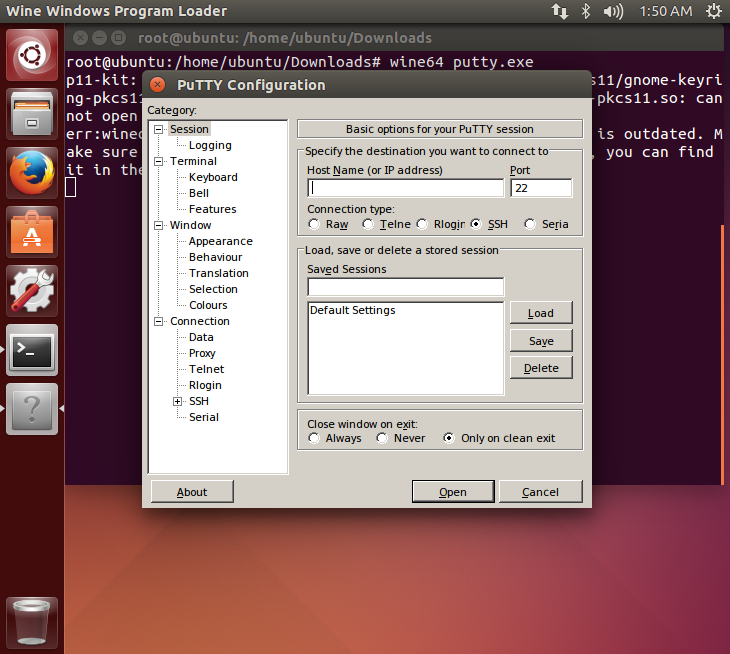
Task: Open the Connection category
Action: click(200, 321)
